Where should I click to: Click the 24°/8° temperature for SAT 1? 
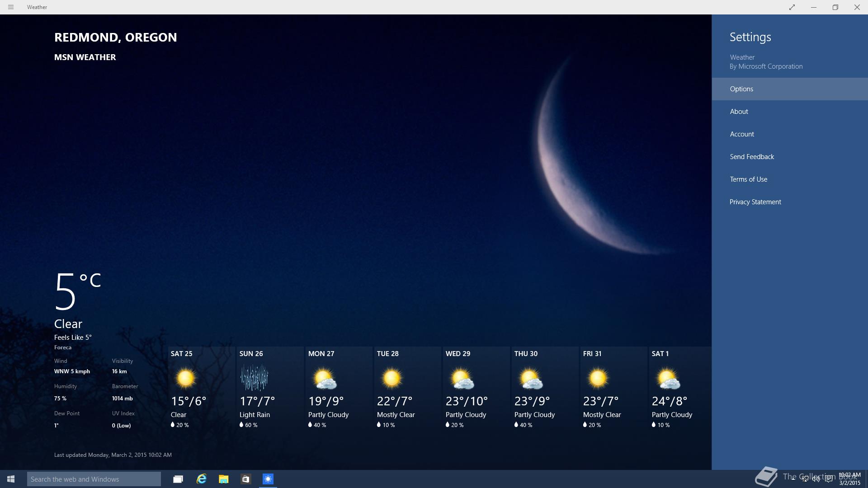[x=670, y=401]
